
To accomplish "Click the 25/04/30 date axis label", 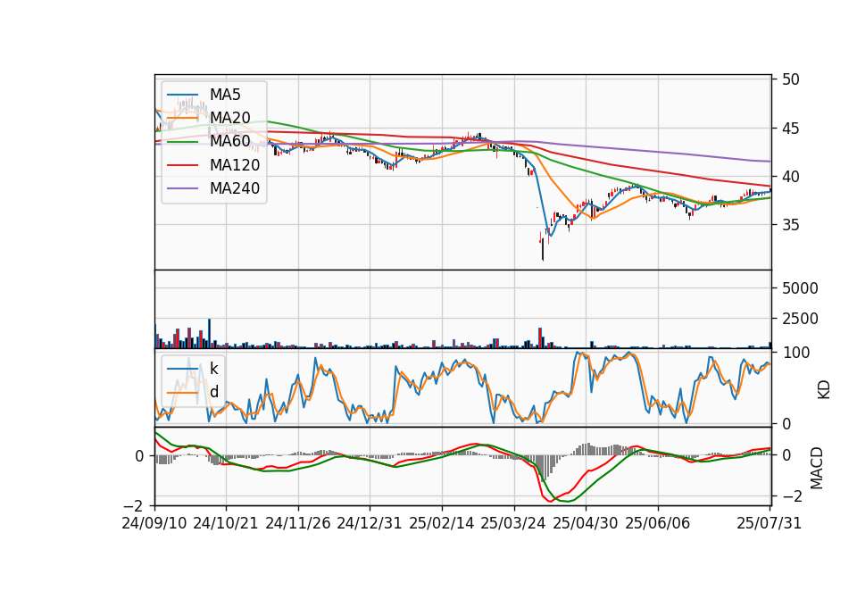I will (x=586, y=523).
